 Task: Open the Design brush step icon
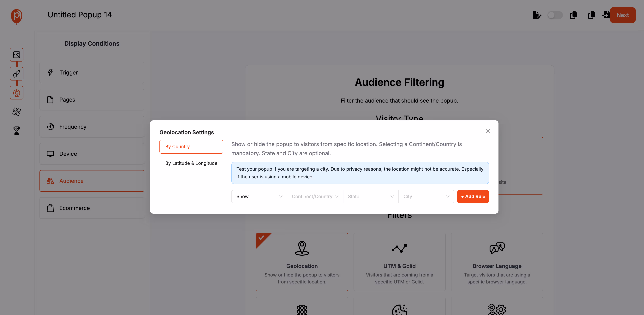click(x=16, y=74)
